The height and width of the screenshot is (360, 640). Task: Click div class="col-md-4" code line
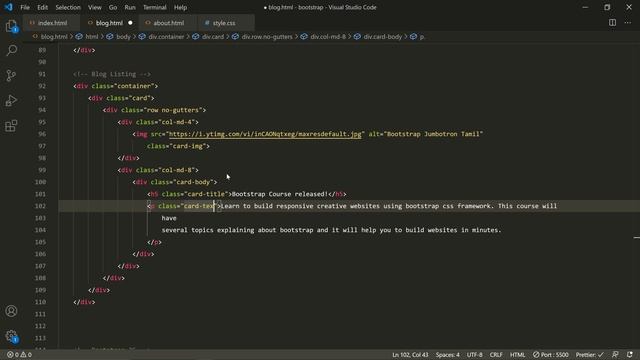click(158, 122)
